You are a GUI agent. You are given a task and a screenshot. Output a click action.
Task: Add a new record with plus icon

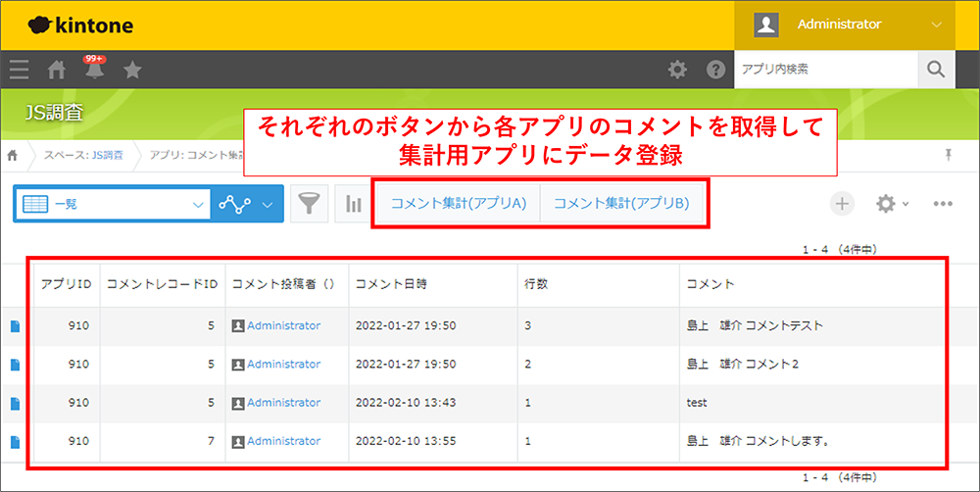843,204
